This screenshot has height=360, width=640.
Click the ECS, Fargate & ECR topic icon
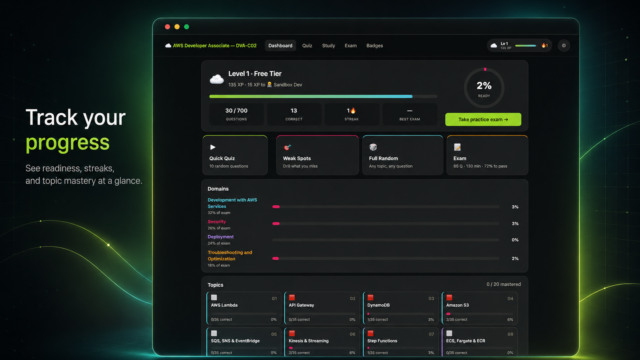coord(449,333)
